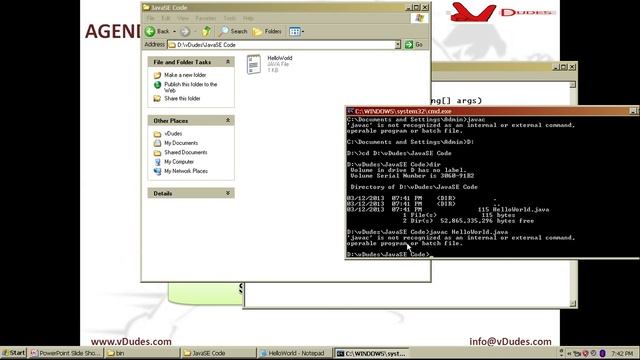Open Search in the Explorer toolbar
Screen dimensions: 640x360
(233, 31)
